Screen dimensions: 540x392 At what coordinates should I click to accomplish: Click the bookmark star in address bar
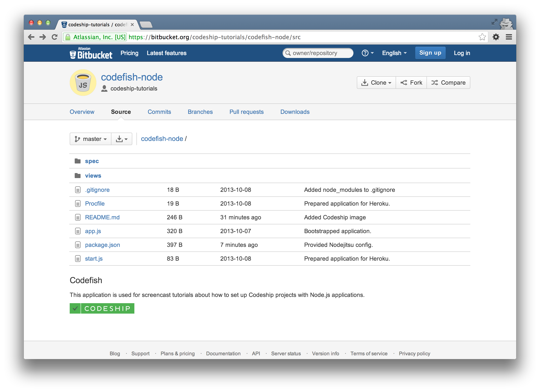(482, 37)
